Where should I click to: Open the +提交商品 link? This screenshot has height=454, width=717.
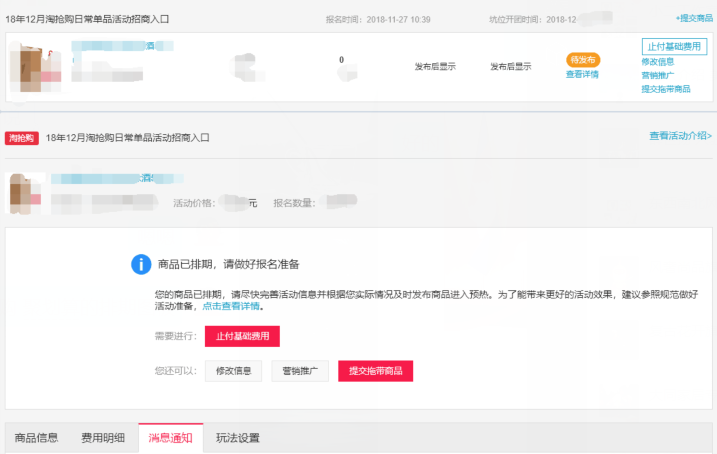[694, 18]
